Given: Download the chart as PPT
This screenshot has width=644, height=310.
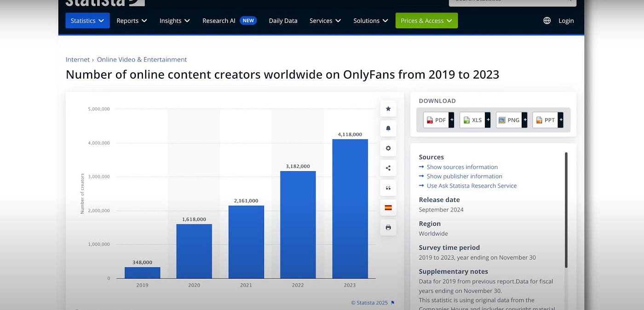Looking at the screenshot, I should [x=548, y=120].
